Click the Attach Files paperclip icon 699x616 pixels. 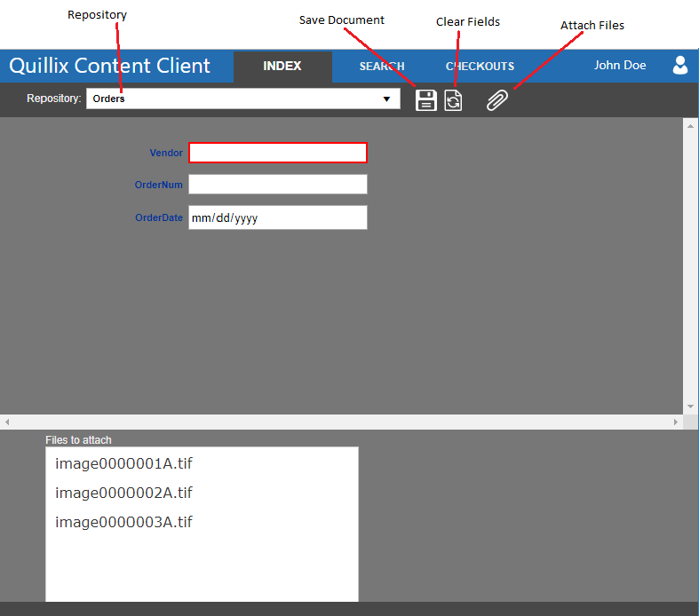pyautogui.click(x=497, y=100)
